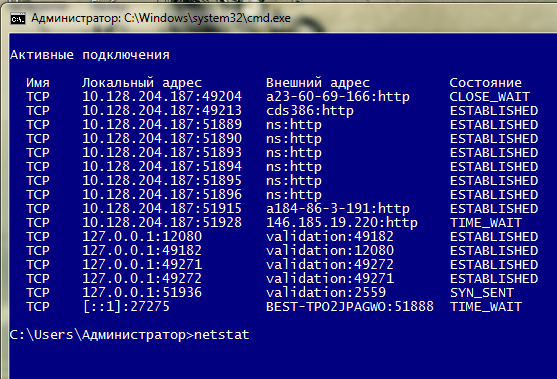Screen dimensions: 557x379
Task: Click local address ending in 49213
Action: pyautogui.click(x=162, y=111)
